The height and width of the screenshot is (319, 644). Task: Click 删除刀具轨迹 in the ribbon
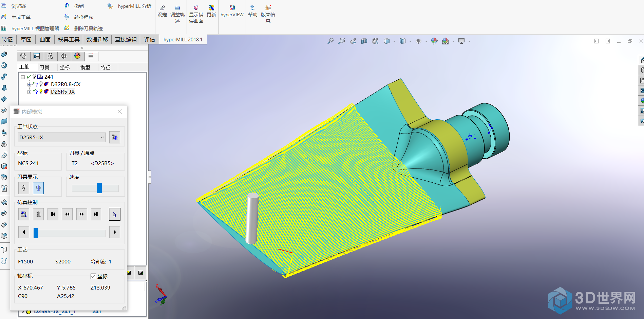pyautogui.click(x=84, y=28)
